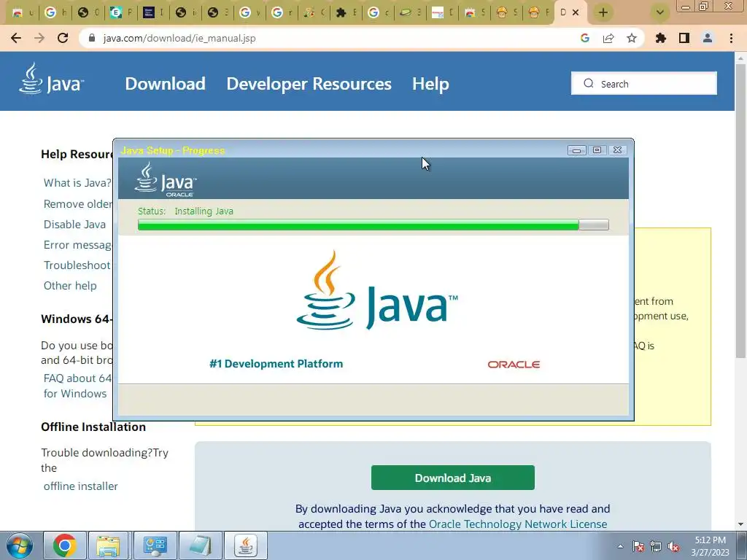Open the What is Java? help link

(x=77, y=183)
